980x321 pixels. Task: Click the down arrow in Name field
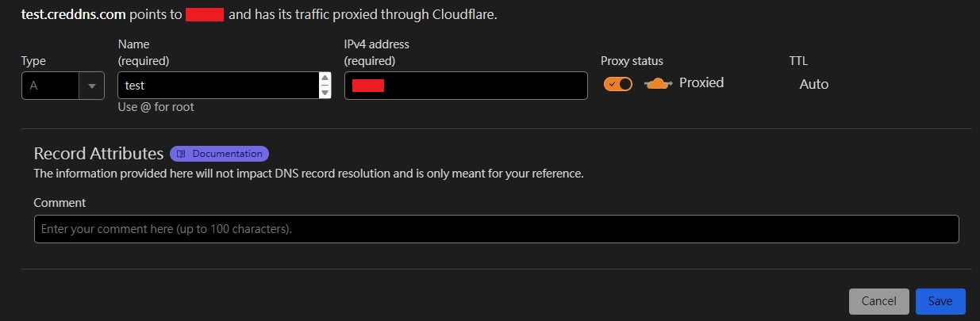click(325, 92)
